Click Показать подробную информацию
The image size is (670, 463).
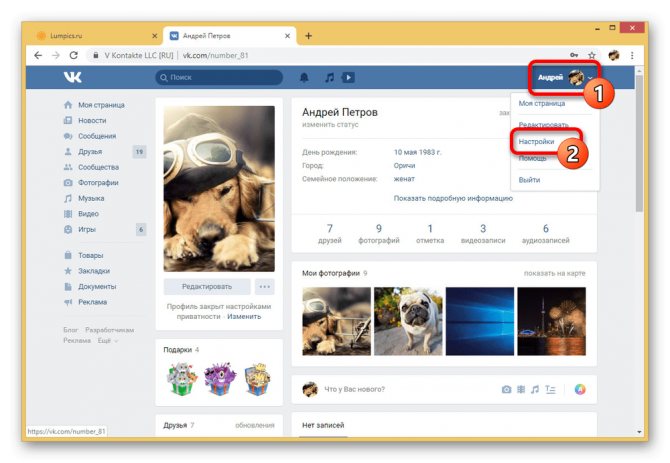tap(453, 198)
